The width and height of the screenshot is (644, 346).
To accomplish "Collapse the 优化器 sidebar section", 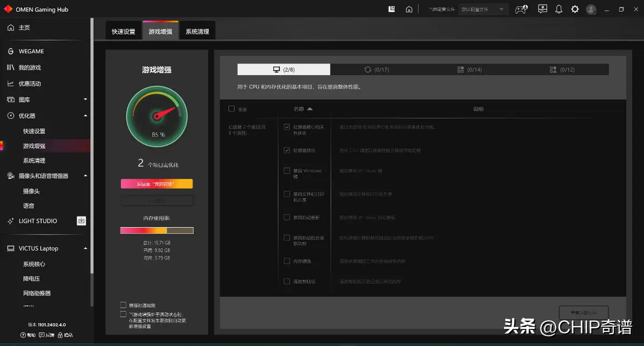I will [85, 116].
